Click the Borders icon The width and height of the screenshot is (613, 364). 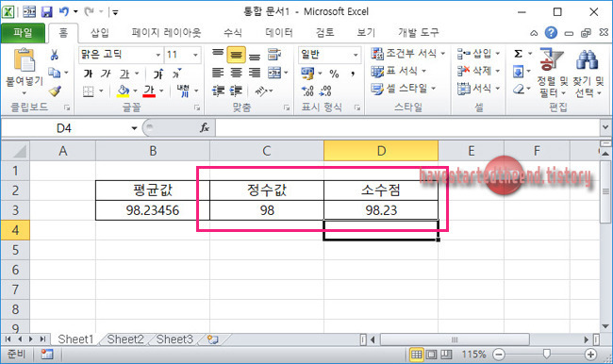[x=89, y=91]
